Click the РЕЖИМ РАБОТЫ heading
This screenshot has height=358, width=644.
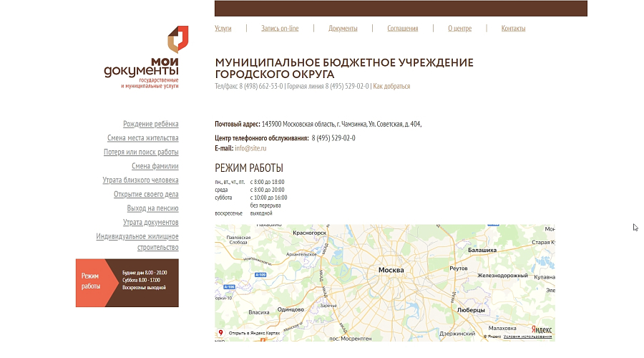(249, 168)
